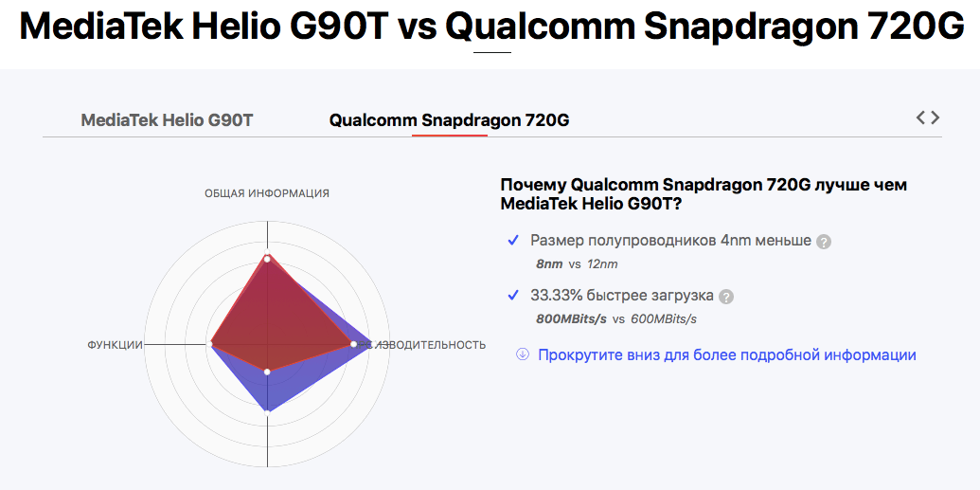The image size is (980, 490).
Task: Open help icon next to semiconductor size
Action: (x=824, y=242)
